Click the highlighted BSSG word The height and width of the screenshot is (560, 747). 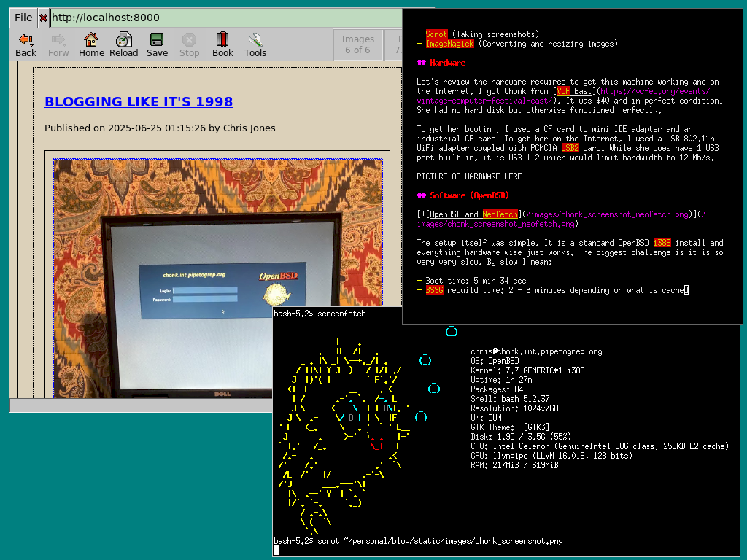[x=434, y=290]
